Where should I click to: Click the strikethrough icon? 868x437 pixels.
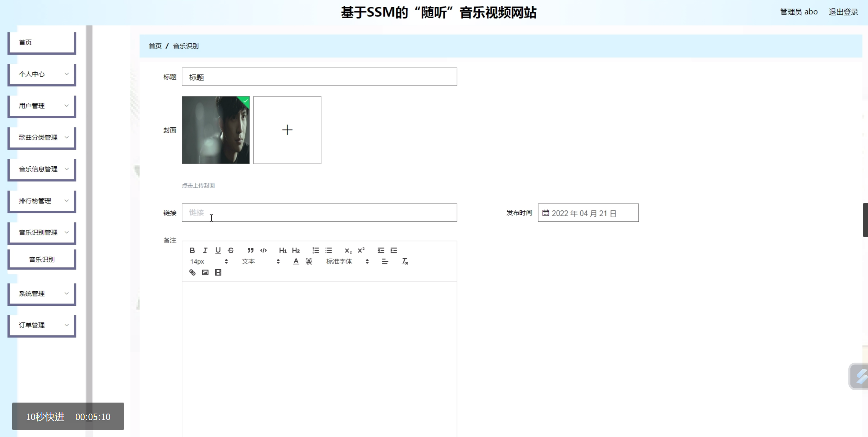click(x=231, y=250)
